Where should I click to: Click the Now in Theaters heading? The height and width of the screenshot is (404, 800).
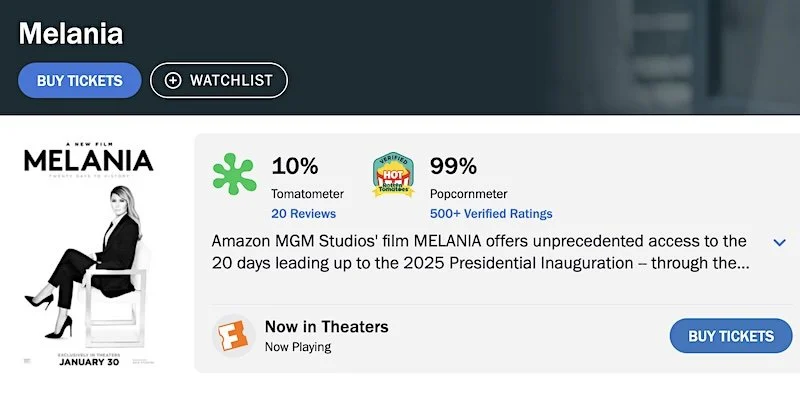(x=326, y=327)
